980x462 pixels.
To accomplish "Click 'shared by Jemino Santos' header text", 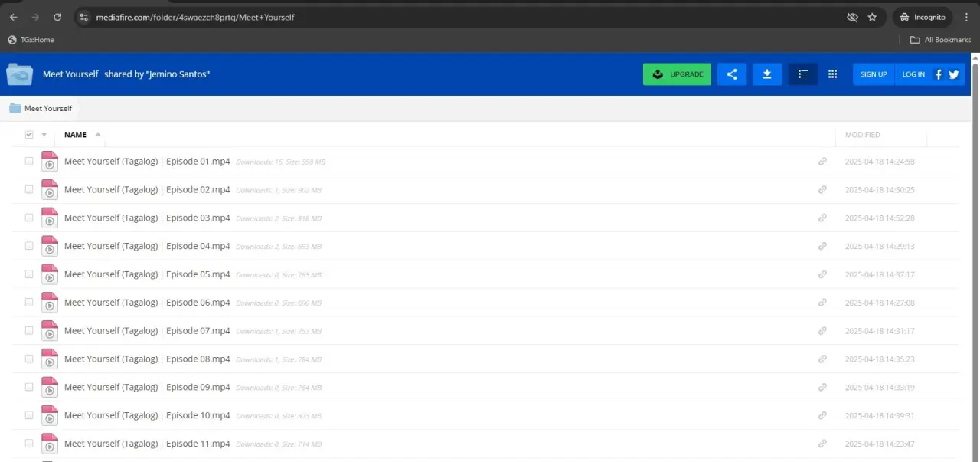I will pos(157,74).
